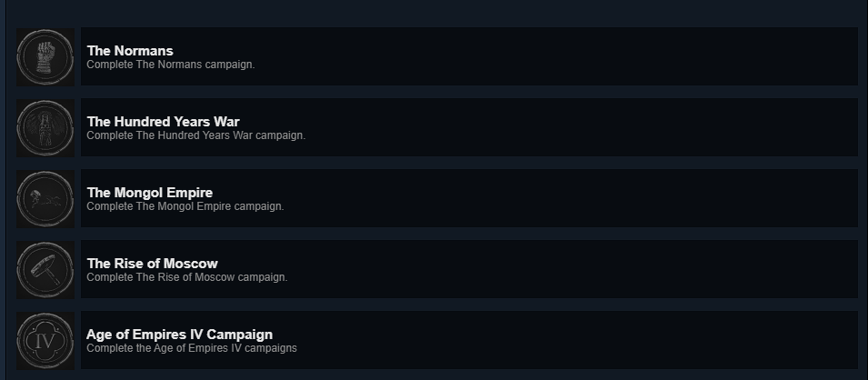The image size is (868, 380).
Task: Click empty area of Mongol Empire row
Action: pyautogui.click(x=554, y=198)
